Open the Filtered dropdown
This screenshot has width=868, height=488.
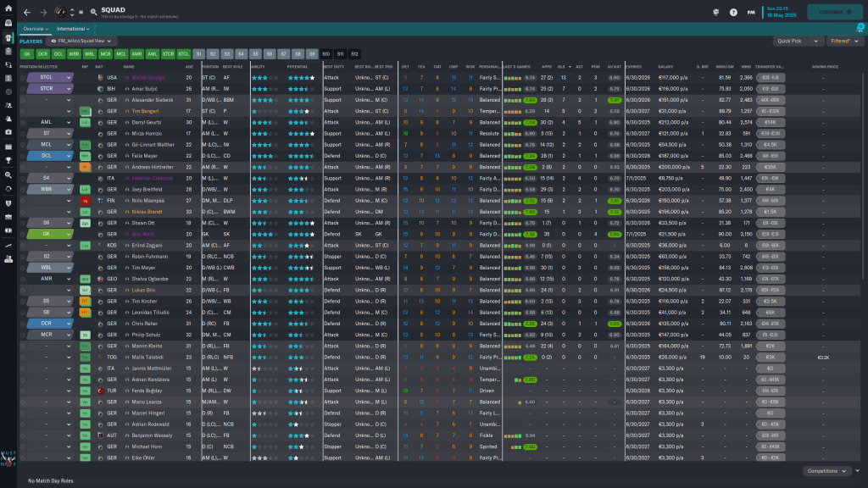coord(843,41)
